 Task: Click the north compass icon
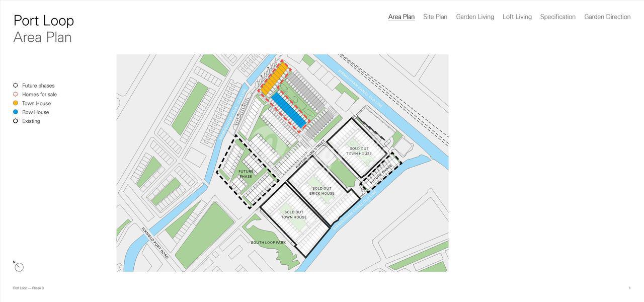(19, 267)
